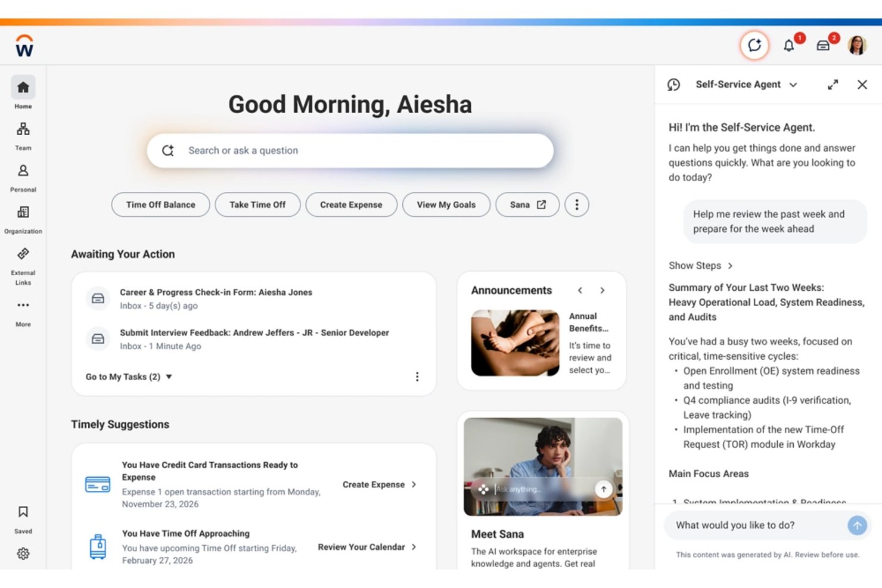Open Sana in a new window

(527, 205)
